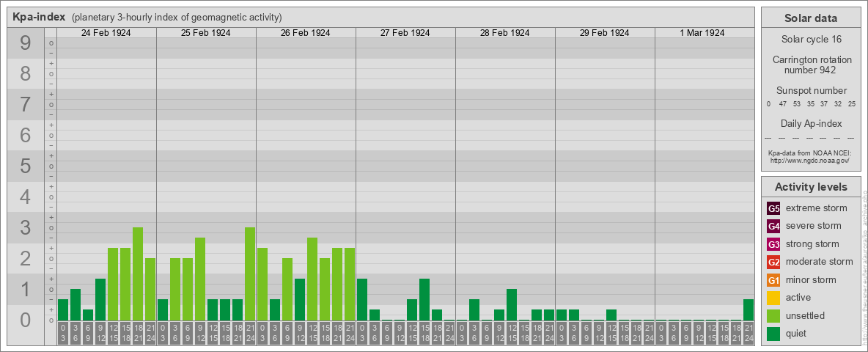Click the Activity levels panel heading
The width and height of the screenshot is (868, 352).
pyautogui.click(x=811, y=187)
